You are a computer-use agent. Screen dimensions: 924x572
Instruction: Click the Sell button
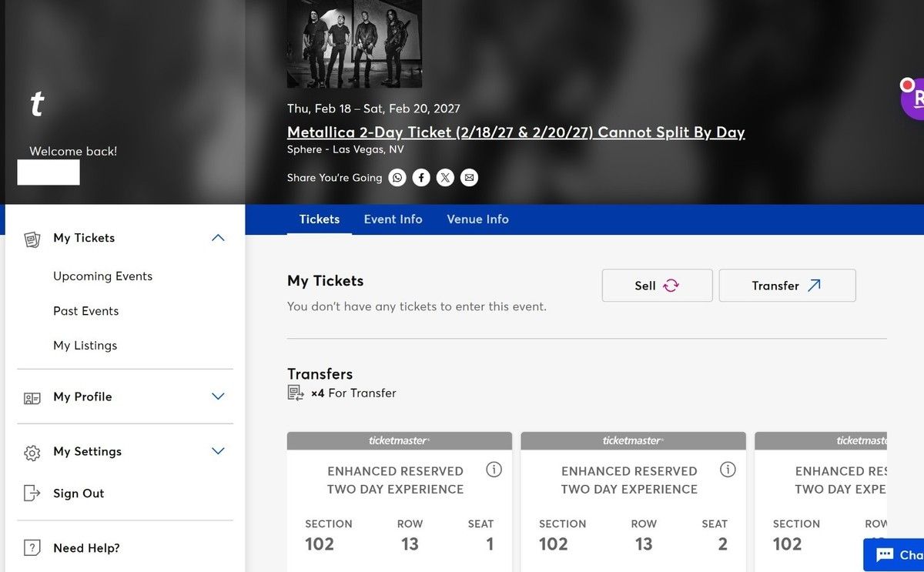coord(657,286)
